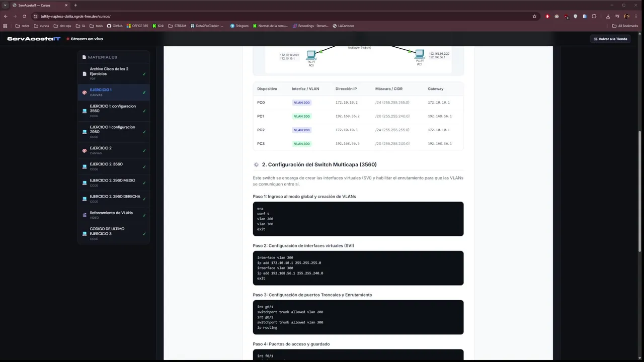644x362 pixels.
Task: Open the Telegram bookmark
Action: pos(239,26)
